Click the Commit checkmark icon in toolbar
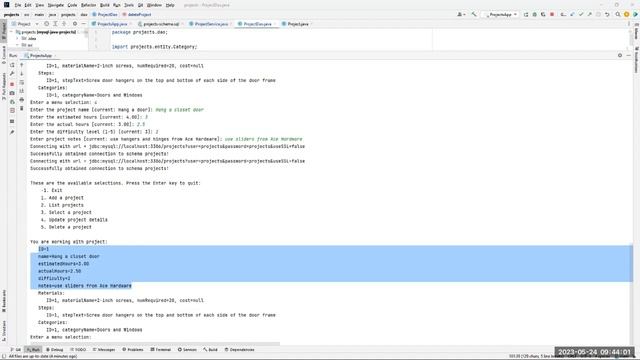Image resolution: width=640 pixels, height=360 pixels. click(581, 14)
